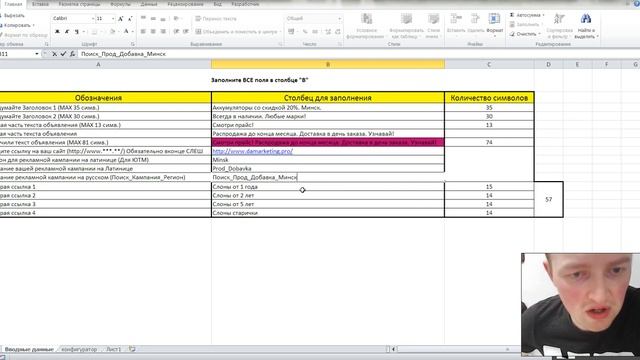Apply bold formatting in the Шрифт group

57,31
